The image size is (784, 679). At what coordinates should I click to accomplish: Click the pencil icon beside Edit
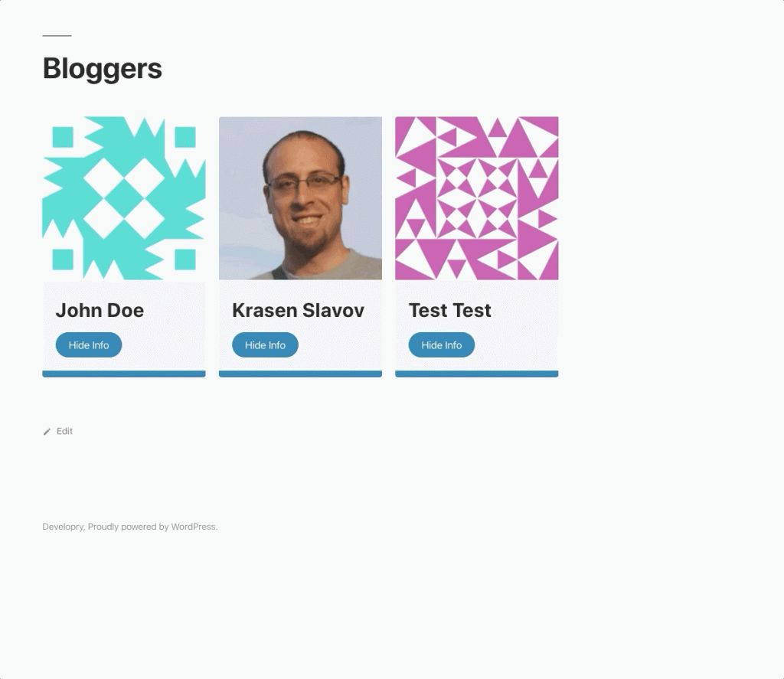pyautogui.click(x=47, y=432)
